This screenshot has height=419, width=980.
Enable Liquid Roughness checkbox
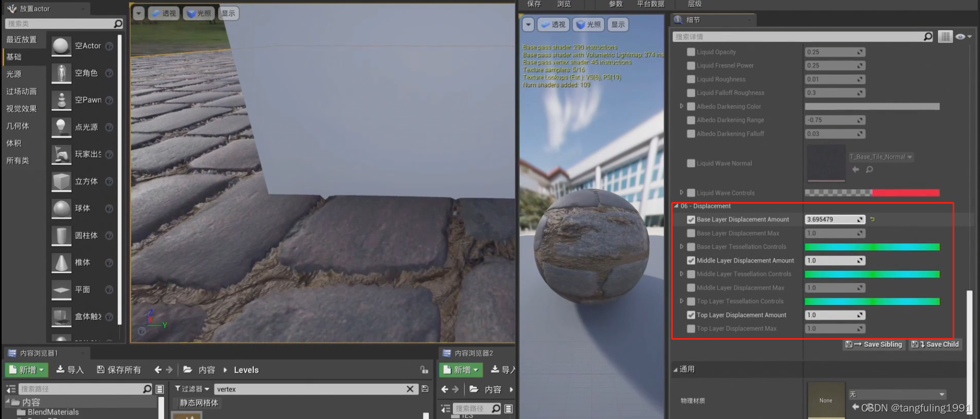click(x=691, y=79)
